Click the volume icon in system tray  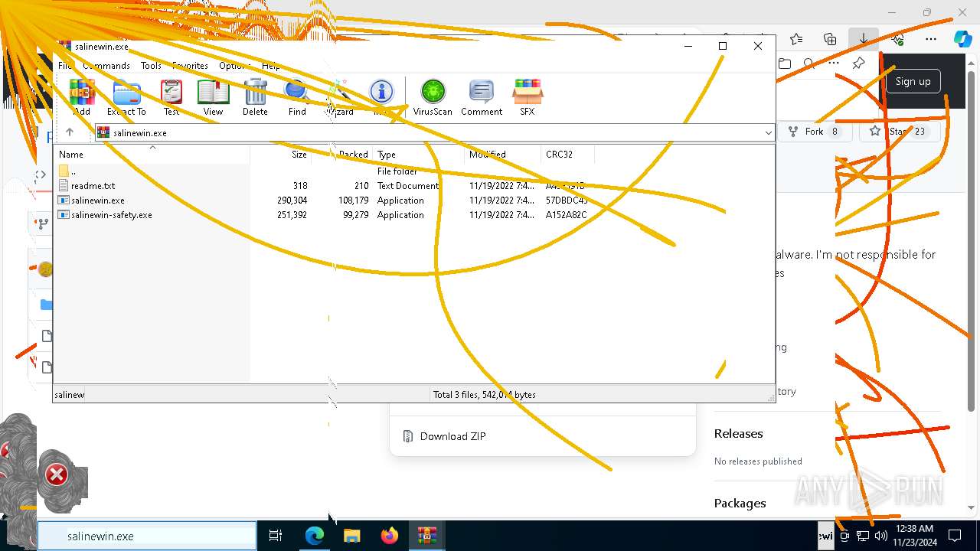click(x=880, y=536)
